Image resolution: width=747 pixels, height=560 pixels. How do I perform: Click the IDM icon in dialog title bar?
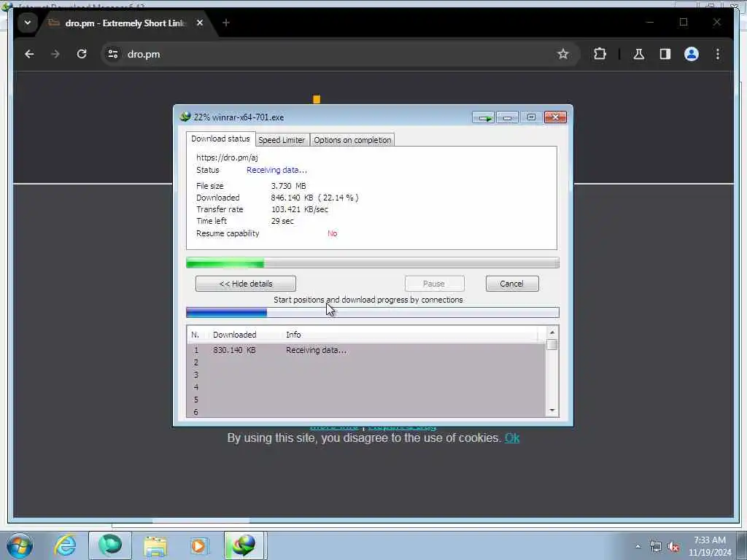tap(185, 117)
